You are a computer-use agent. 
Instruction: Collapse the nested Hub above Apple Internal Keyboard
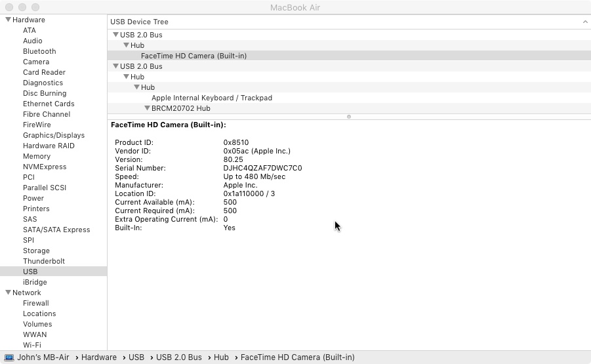pyautogui.click(x=137, y=87)
